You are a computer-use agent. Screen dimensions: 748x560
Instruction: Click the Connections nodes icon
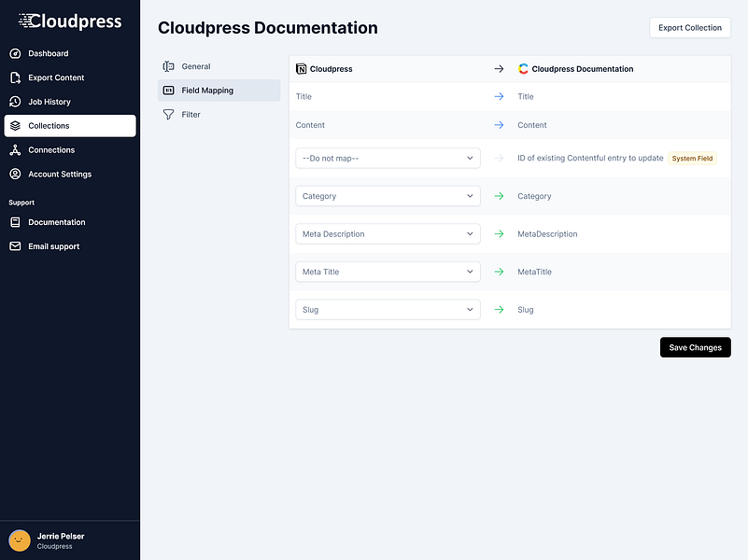tap(15, 150)
